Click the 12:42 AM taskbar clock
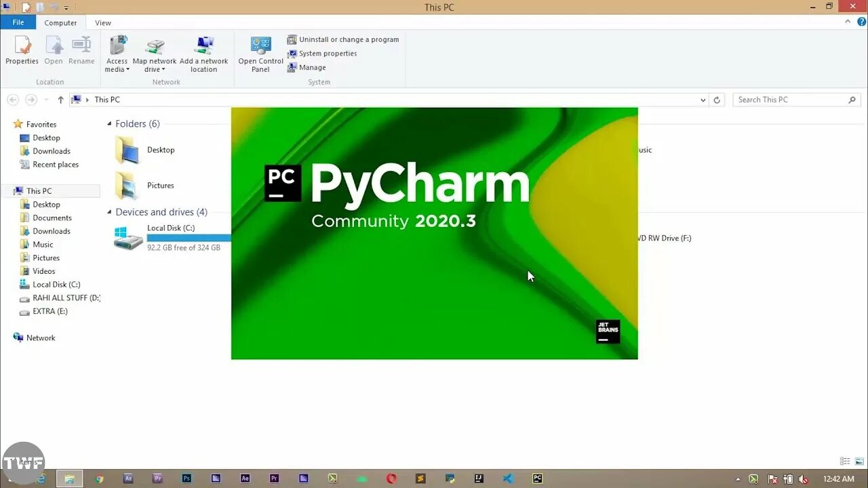Image resolution: width=868 pixels, height=488 pixels. tap(839, 479)
